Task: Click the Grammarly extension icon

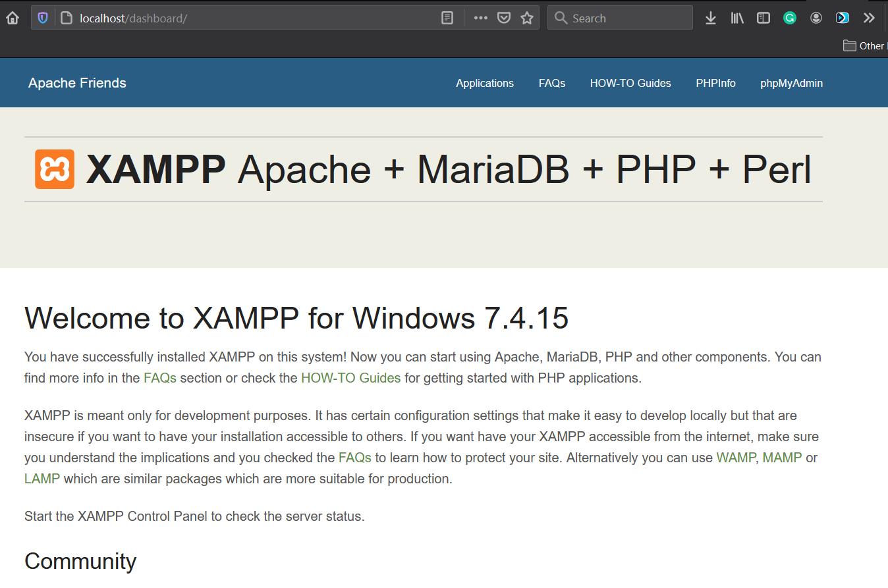Action: pos(790,18)
